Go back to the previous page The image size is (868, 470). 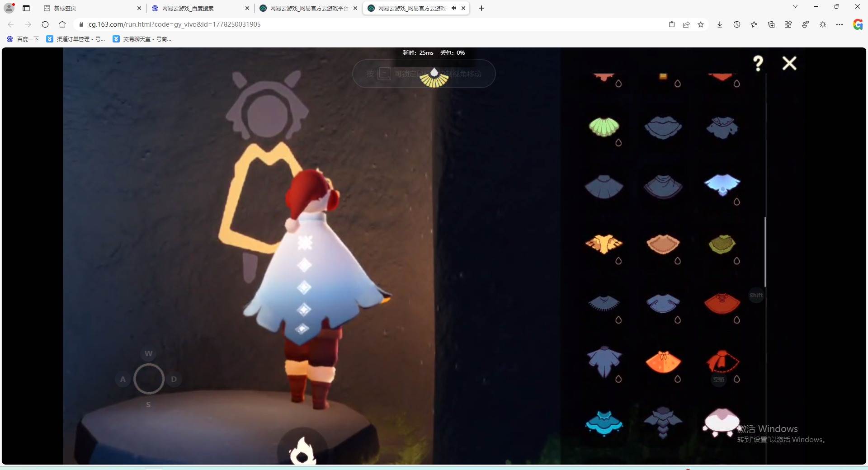pyautogui.click(x=11, y=24)
